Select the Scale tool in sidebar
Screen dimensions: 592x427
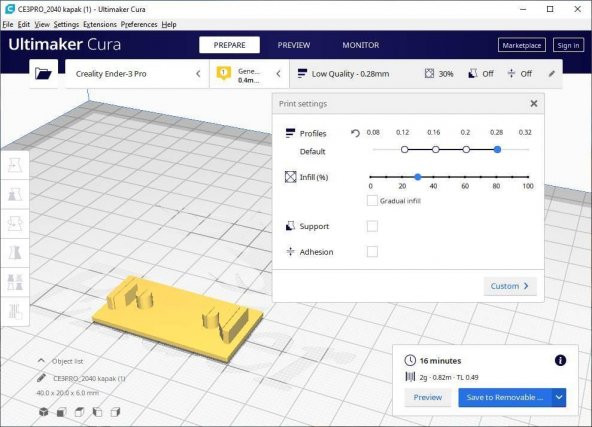pos(15,194)
